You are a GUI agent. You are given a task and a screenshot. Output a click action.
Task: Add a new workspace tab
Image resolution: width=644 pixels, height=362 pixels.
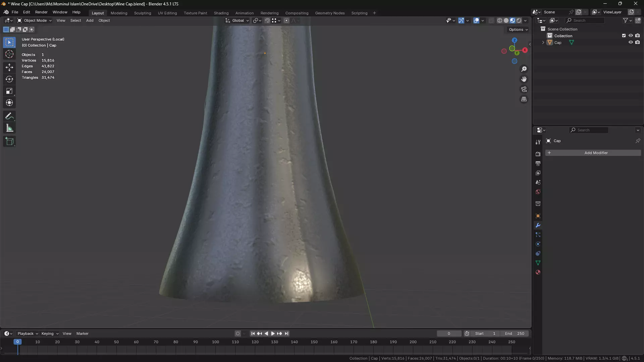(x=374, y=13)
